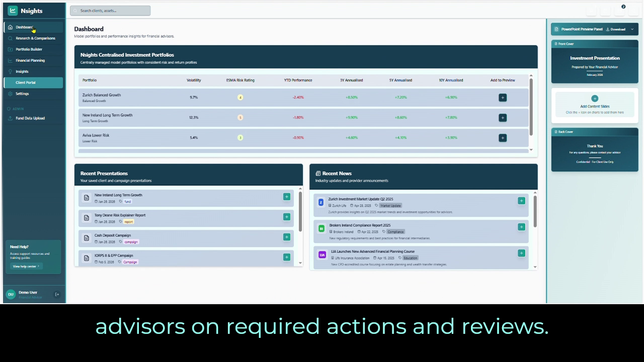Add LIA Launches New Course news item
This screenshot has height=362, width=644.
[x=521, y=253]
